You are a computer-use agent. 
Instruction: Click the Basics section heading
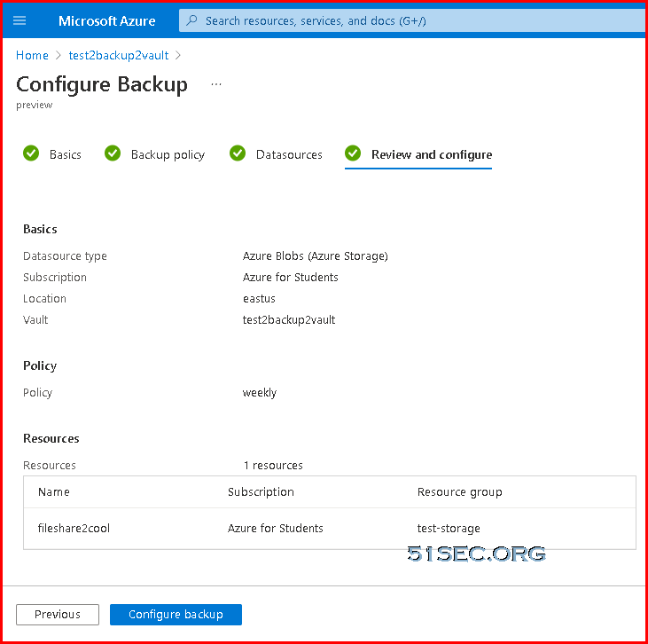pyautogui.click(x=40, y=229)
